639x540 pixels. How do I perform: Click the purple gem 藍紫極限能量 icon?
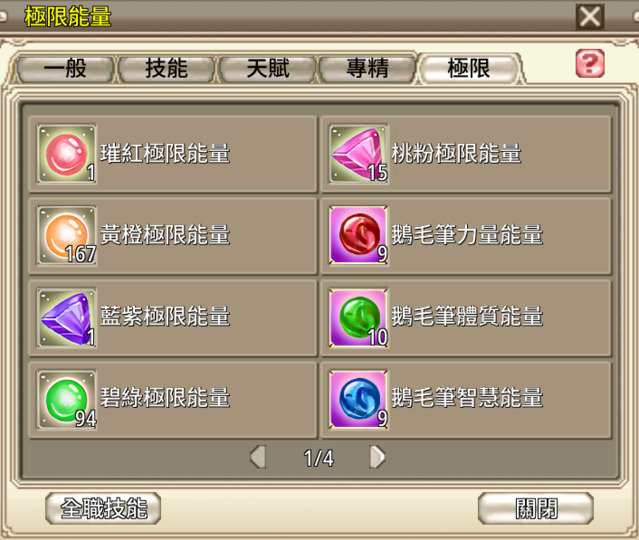[x=67, y=317]
